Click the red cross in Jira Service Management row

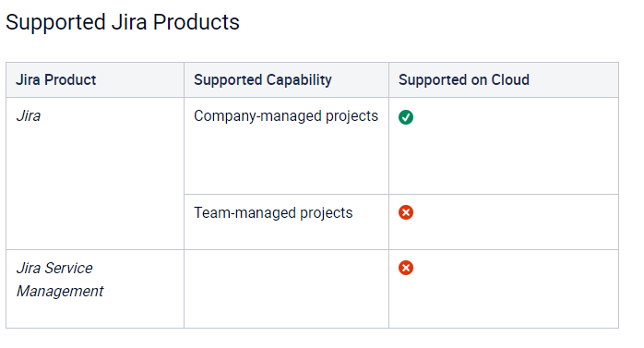click(x=406, y=268)
